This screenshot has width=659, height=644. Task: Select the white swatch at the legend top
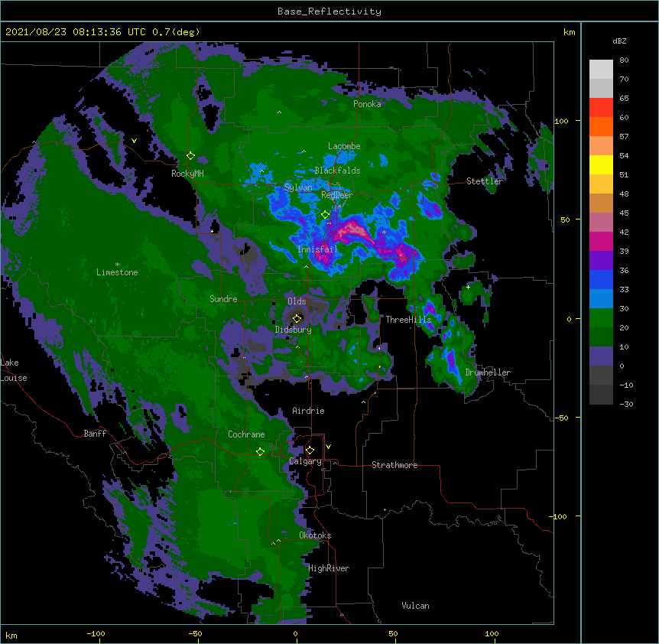point(601,70)
